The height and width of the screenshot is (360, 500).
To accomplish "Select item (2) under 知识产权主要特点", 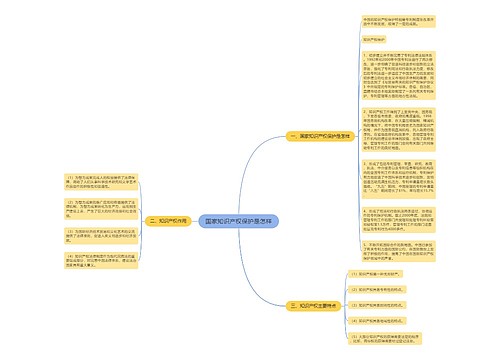I will pos(377,290).
